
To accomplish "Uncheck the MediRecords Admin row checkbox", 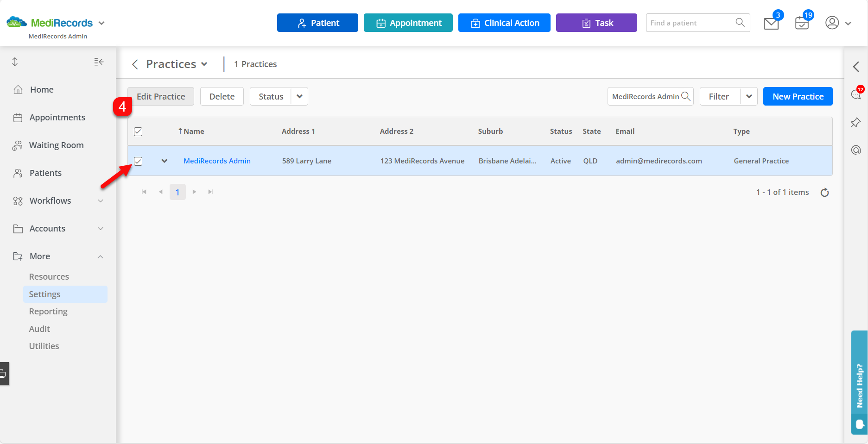I will (138, 161).
